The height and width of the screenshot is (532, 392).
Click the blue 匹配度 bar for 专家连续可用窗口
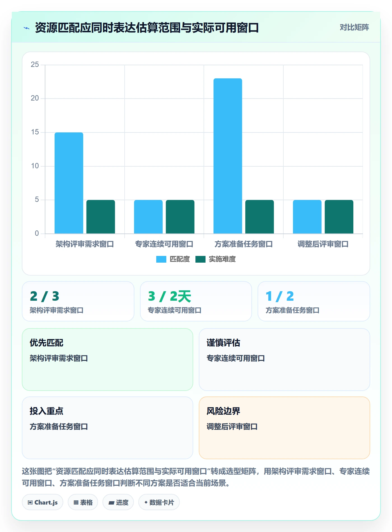[148, 217]
